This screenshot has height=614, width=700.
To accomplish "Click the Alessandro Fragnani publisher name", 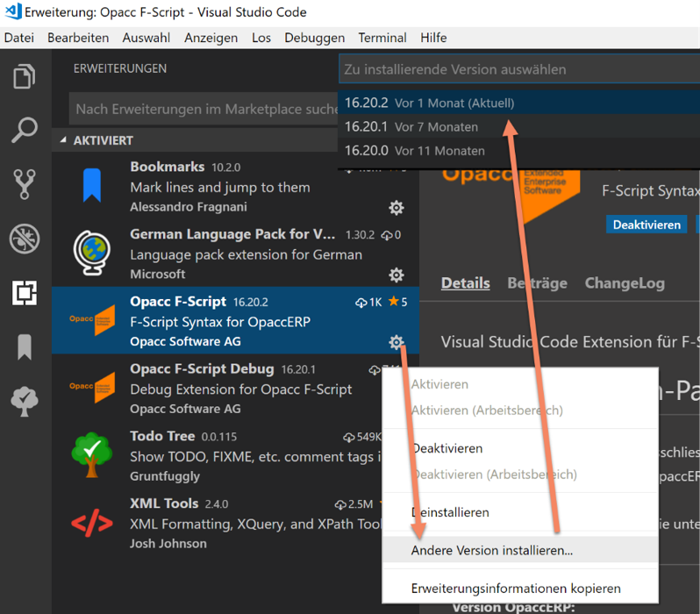I will point(189,207).
